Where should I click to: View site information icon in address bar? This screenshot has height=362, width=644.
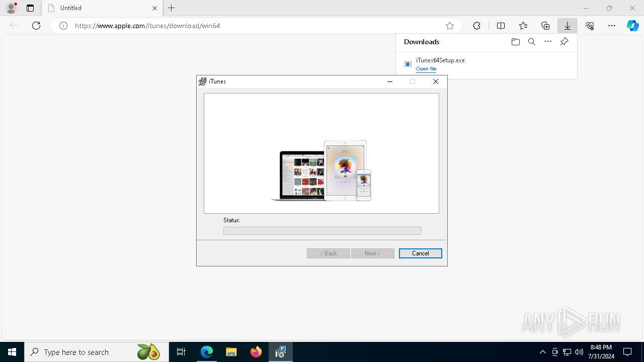tap(63, 26)
